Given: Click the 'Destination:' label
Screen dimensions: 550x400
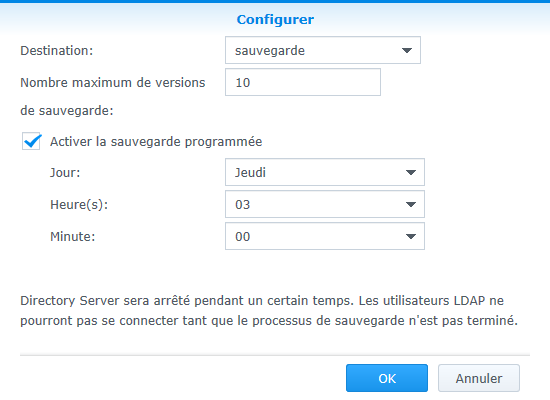Looking at the screenshot, I should [56, 51].
